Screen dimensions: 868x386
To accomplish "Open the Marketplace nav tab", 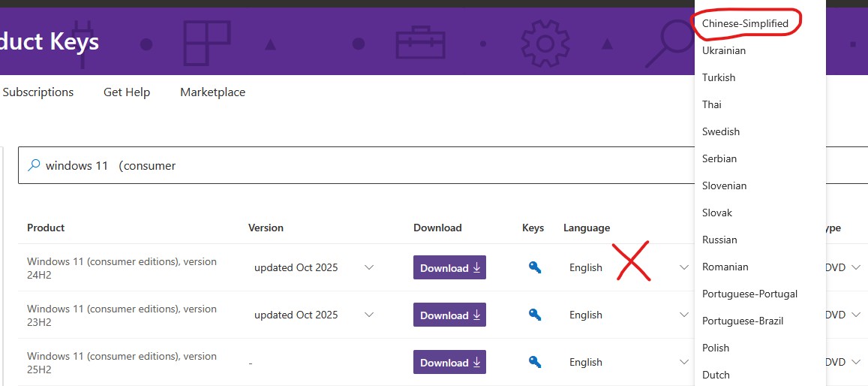I will tap(212, 92).
